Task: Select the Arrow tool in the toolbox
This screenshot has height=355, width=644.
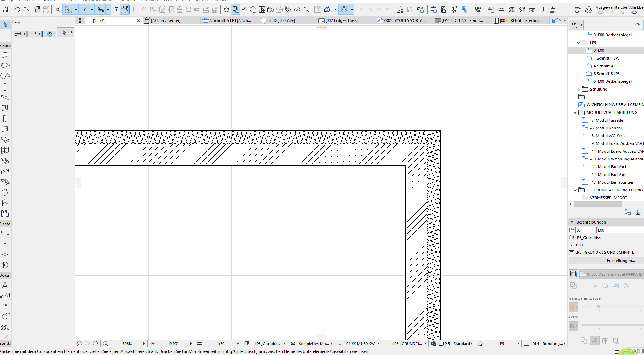Action: 5,25
